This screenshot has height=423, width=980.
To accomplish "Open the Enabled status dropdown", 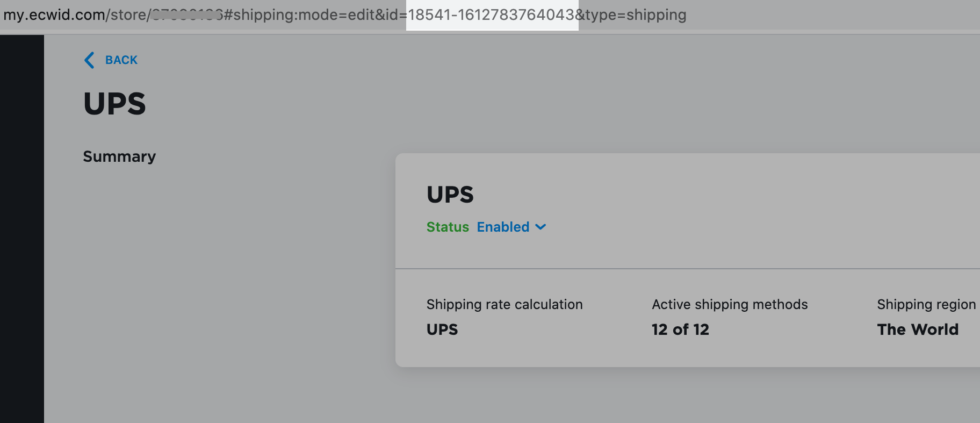I will [503, 227].
